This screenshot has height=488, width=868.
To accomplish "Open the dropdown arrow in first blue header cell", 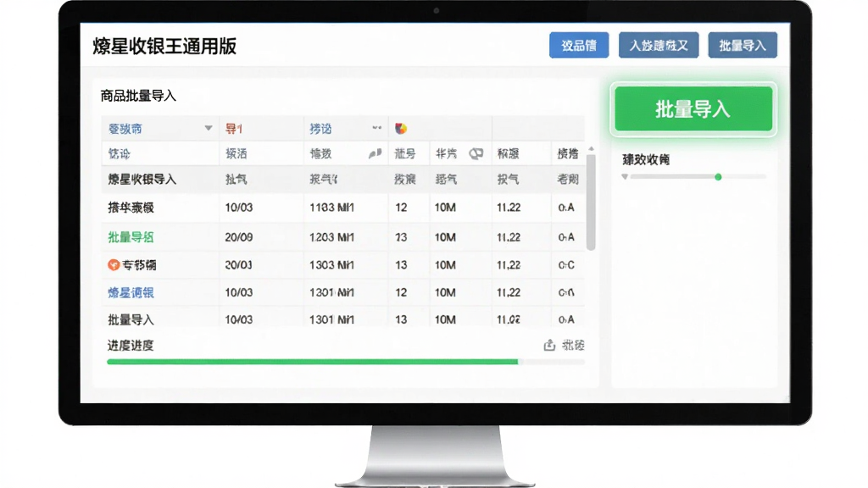I will pos(209,129).
